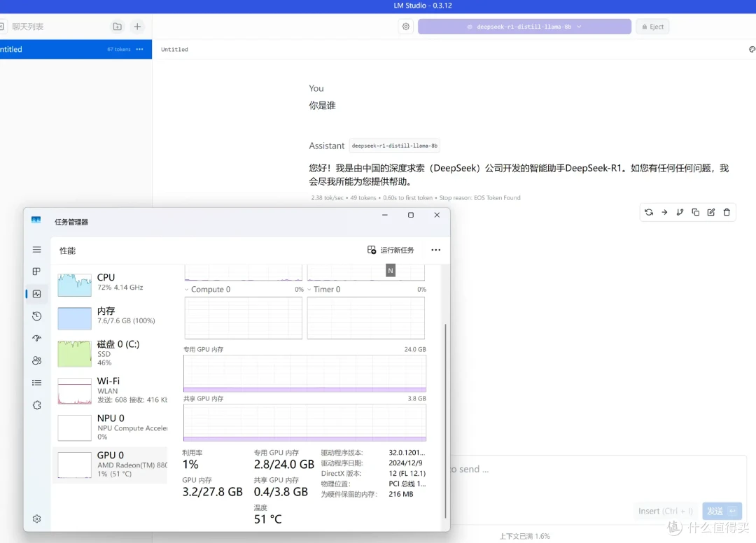Open the Untitled chat options menu
The image size is (756, 543).
(140, 49)
